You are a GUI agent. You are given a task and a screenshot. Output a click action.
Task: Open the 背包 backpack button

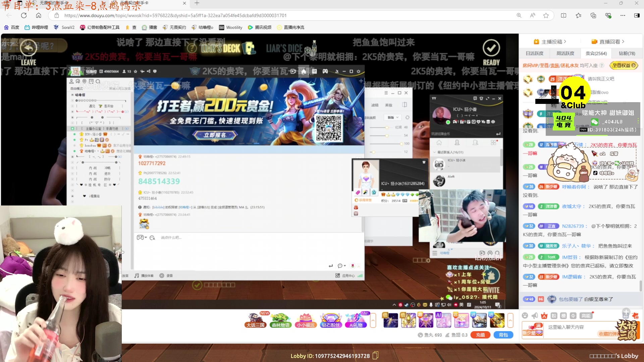click(x=503, y=335)
